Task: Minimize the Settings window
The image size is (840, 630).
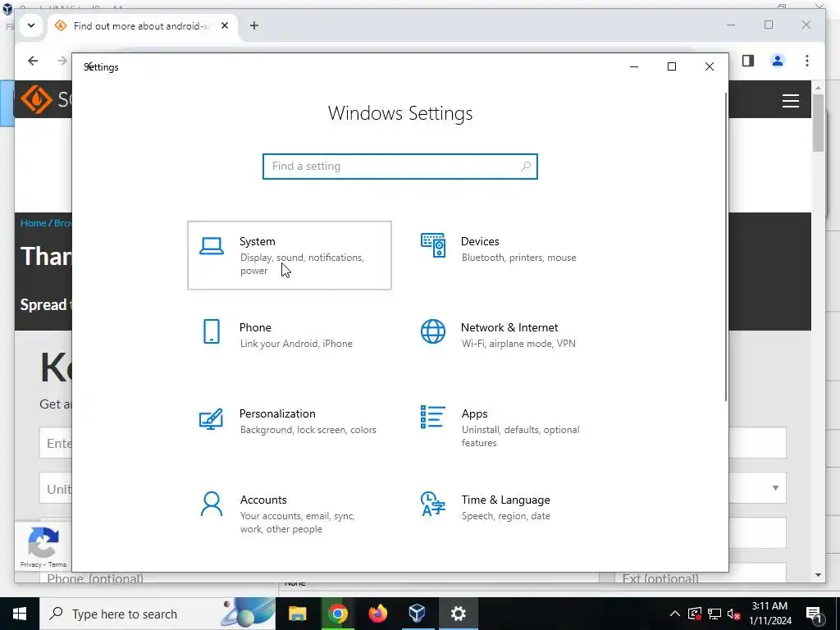Action: click(x=634, y=66)
